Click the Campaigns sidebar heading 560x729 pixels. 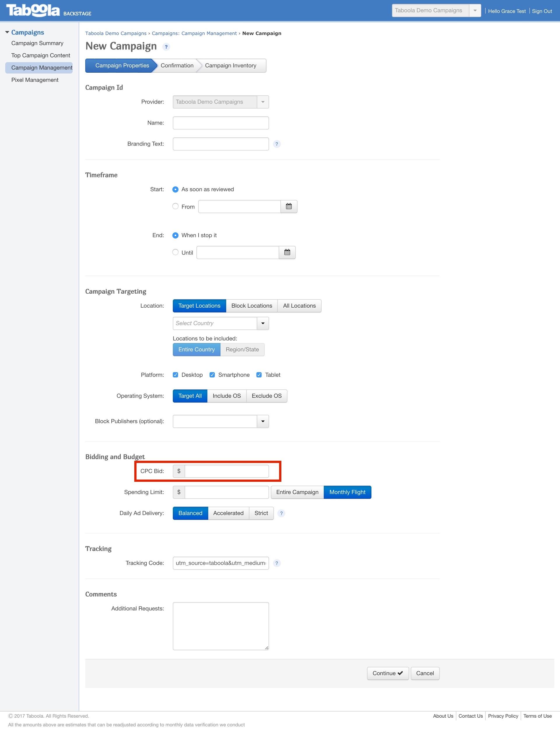pyautogui.click(x=28, y=32)
